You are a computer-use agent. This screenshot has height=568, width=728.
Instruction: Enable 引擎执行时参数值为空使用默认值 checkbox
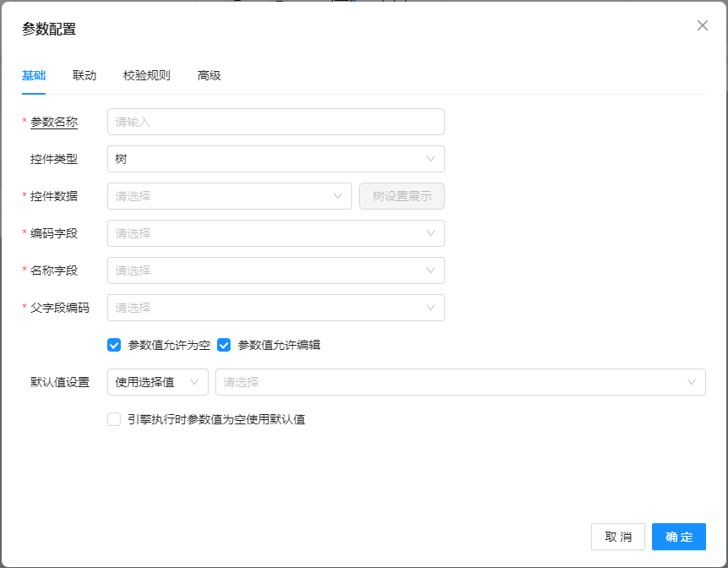(115, 419)
